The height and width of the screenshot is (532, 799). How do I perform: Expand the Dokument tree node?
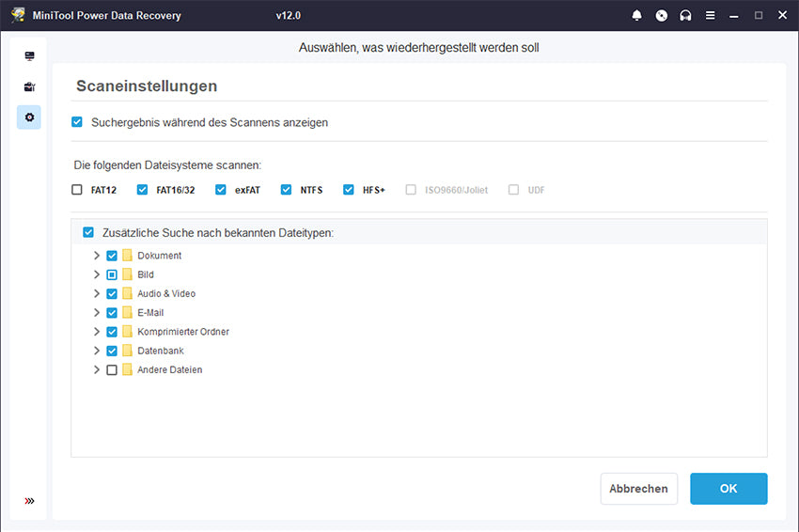click(96, 256)
